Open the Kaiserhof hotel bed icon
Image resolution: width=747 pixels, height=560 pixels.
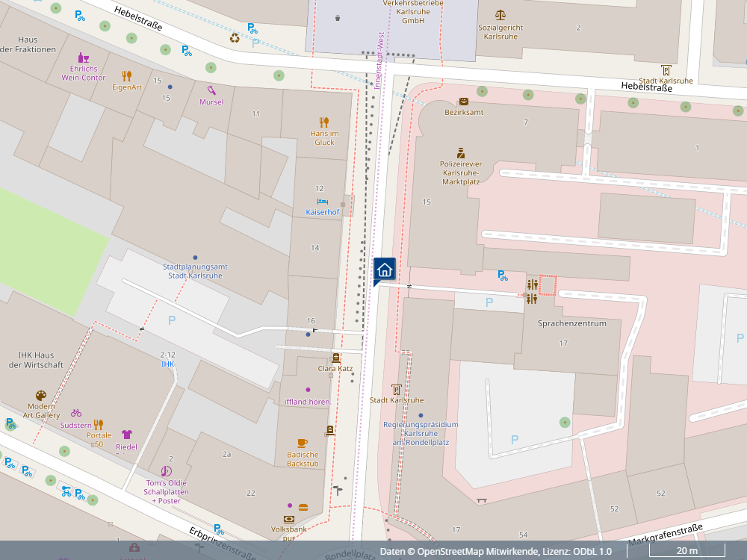[323, 202]
